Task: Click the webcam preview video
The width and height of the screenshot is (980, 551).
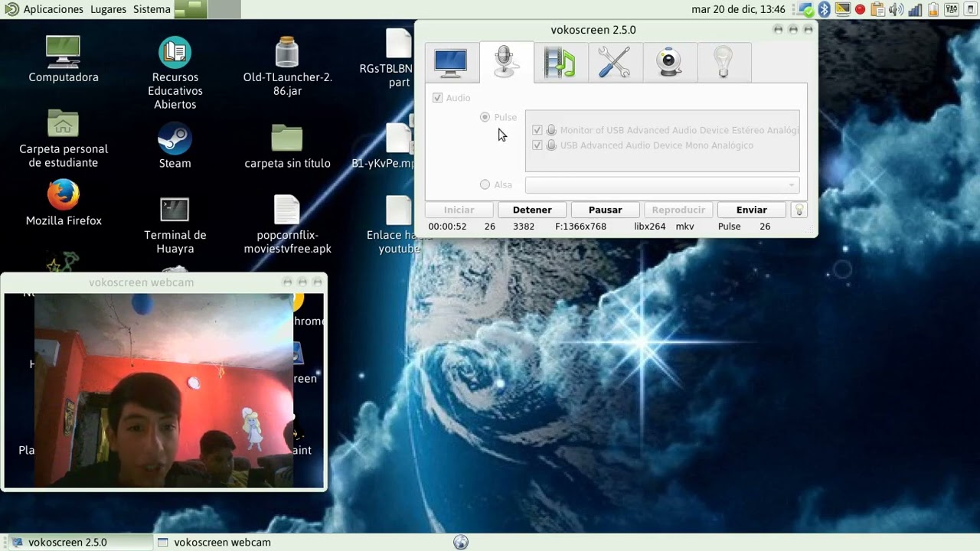Action: click(x=164, y=390)
